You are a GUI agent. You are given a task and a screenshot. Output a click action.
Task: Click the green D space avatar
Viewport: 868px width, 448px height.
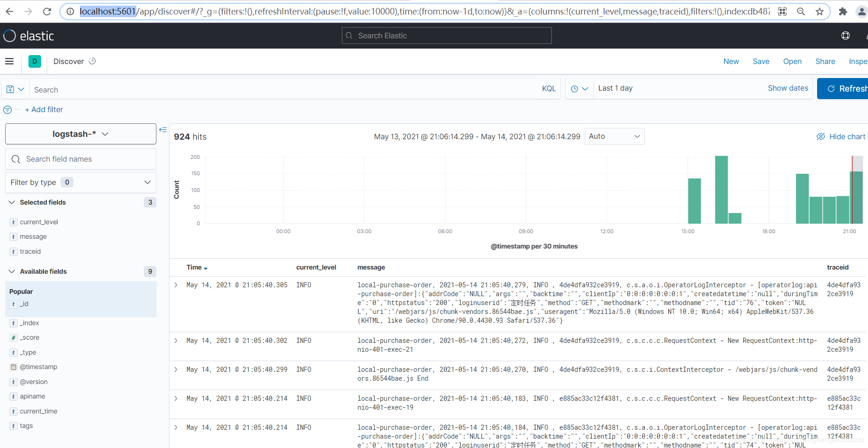click(35, 61)
